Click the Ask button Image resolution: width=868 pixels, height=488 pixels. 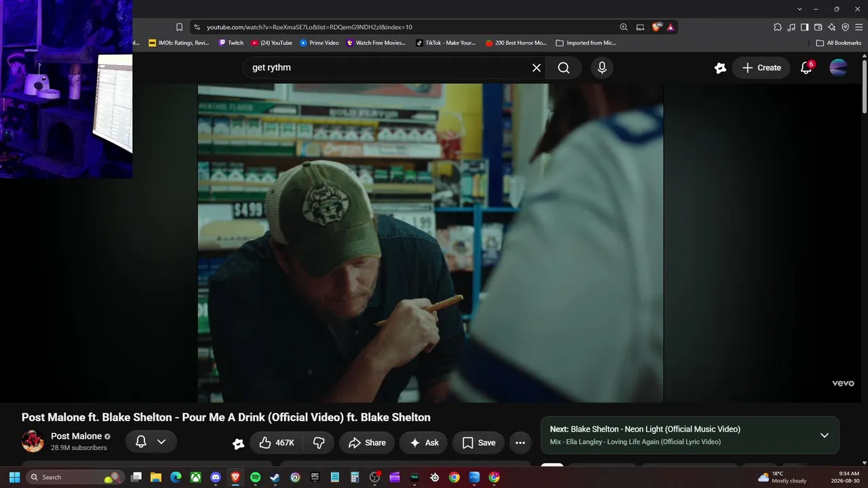[424, 443]
